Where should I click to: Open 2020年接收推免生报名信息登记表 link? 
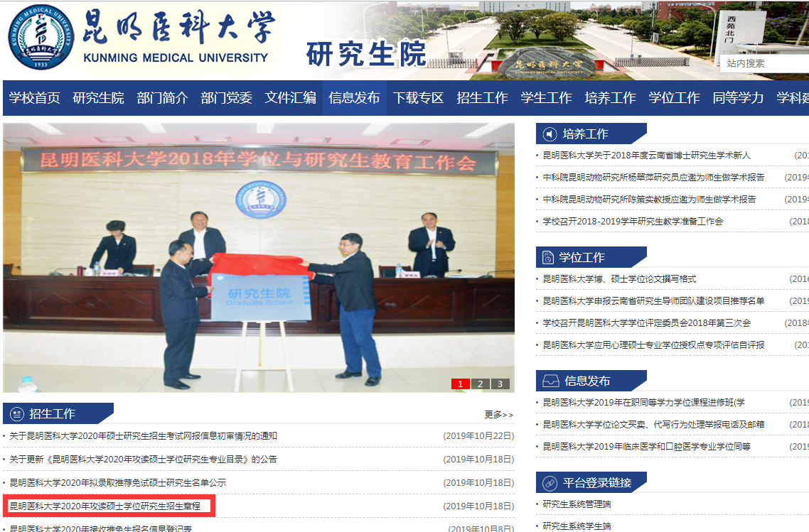pos(101,528)
